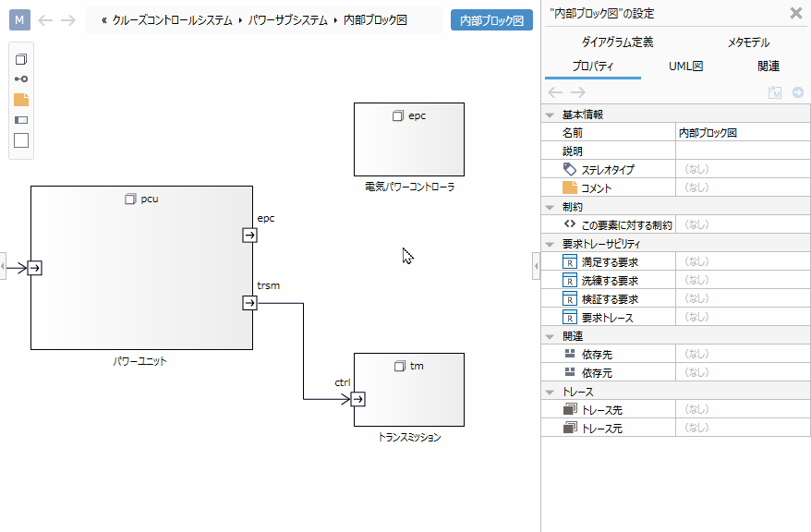Click the ctrl input port on tm
Screen dimensions: 811x532
coord(357,399)
